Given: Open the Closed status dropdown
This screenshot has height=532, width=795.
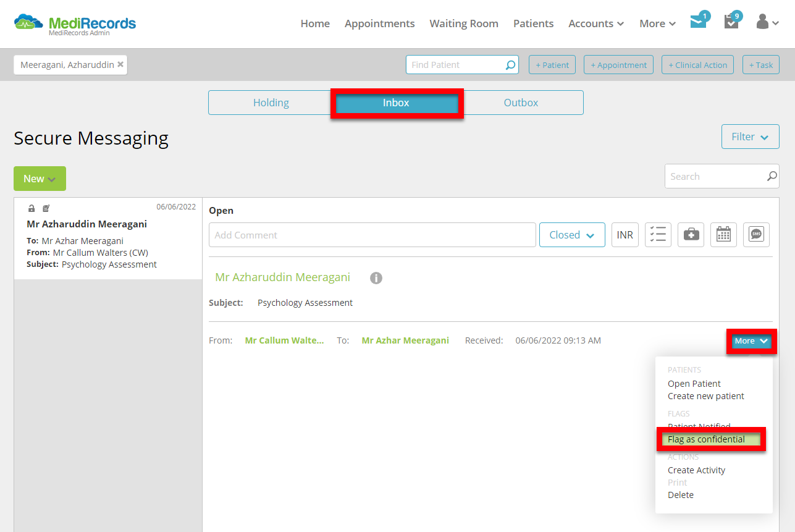Looking at the screenshot, I should click(572, 235).
